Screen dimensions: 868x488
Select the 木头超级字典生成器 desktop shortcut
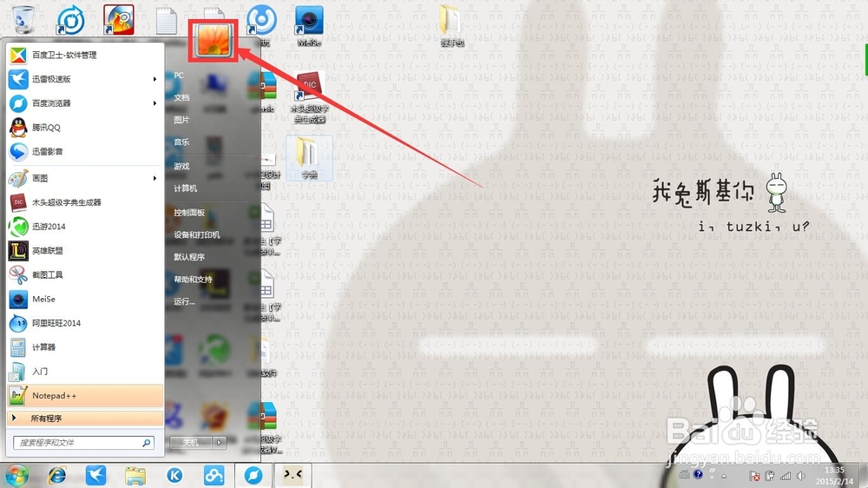tap(310, 97)
